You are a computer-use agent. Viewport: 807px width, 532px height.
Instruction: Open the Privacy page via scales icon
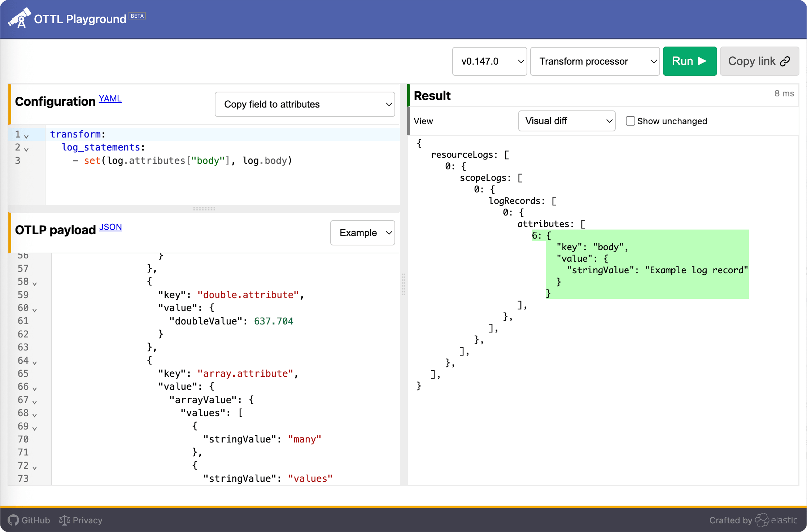pyautogui.click(x=64, y=519)
